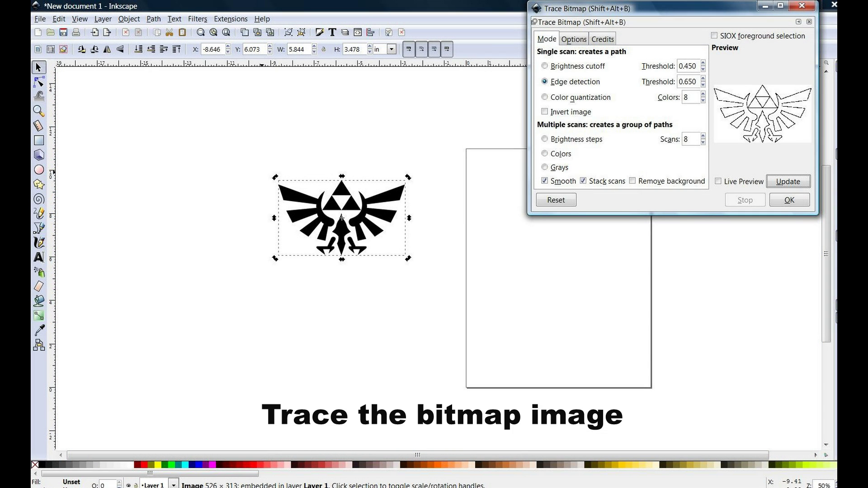This screenshot has height=488, width=868.
Task: Select the Ellipse circle tool
Action: [x=39, y=169]
